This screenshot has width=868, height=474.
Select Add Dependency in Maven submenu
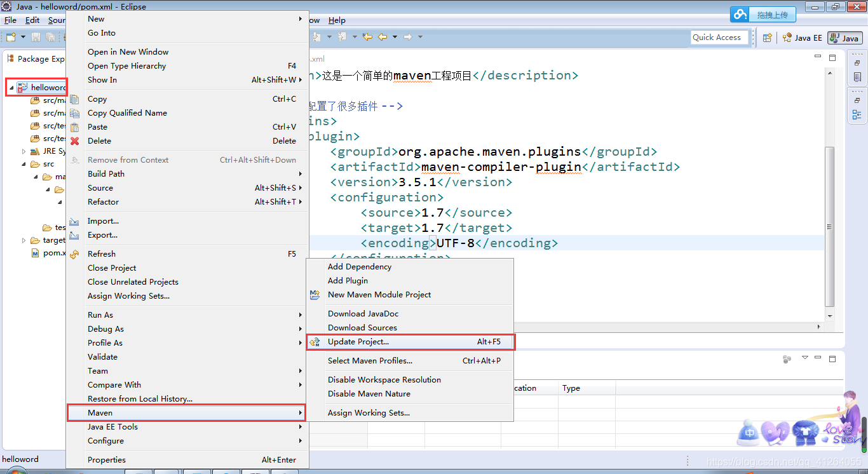click(410, 267)
